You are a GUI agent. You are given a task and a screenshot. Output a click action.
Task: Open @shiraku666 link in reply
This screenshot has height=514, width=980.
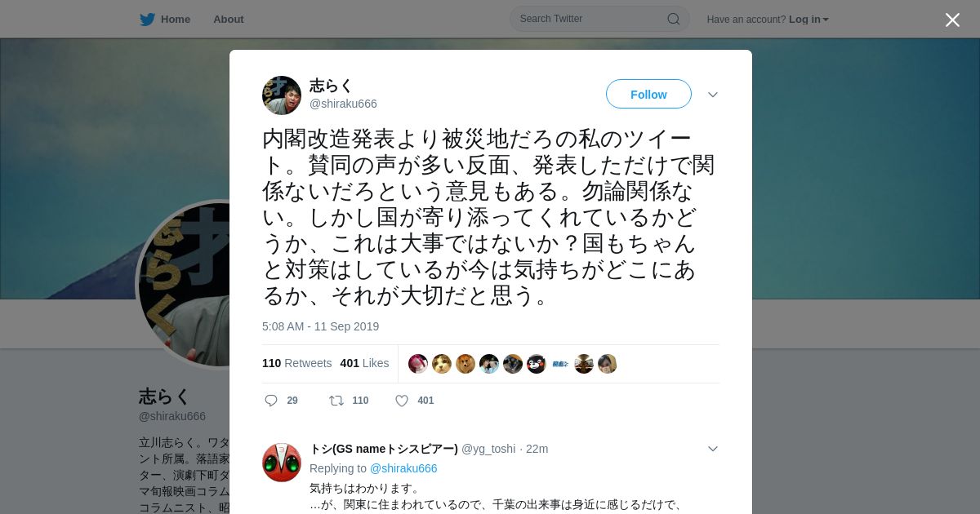pos(403,468)
